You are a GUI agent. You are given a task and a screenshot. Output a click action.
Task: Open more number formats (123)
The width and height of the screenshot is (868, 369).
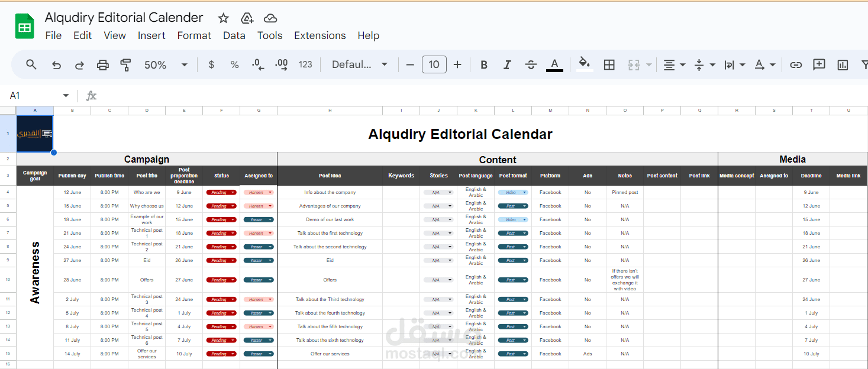click(x=305, y=65)
